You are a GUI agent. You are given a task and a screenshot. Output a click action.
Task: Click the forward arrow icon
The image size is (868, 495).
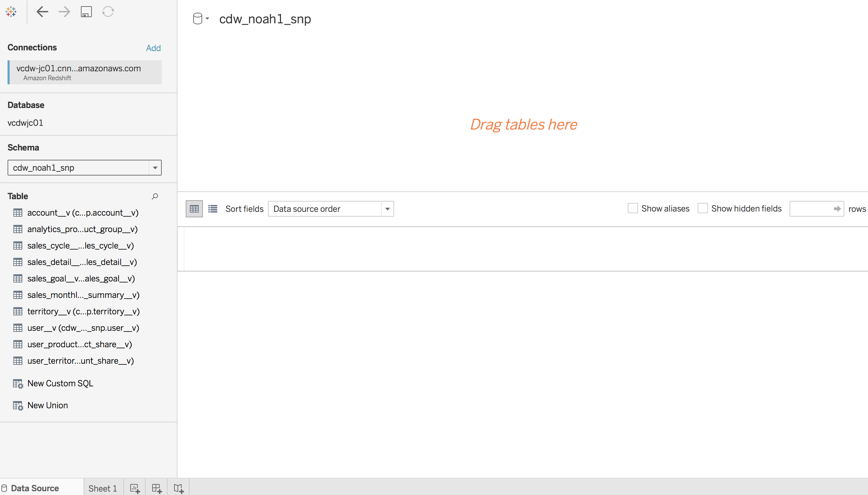[x=64, y=12]
